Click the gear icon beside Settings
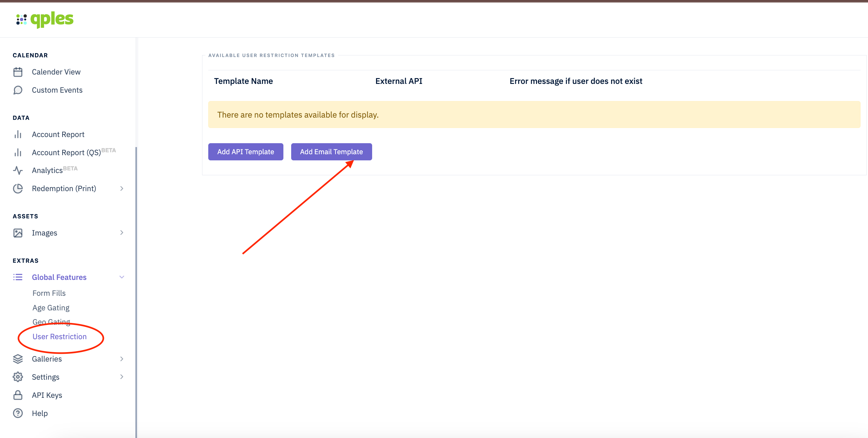Image resolution: width=868 pixels, height=438 pixels. click(x=18, y=377)
